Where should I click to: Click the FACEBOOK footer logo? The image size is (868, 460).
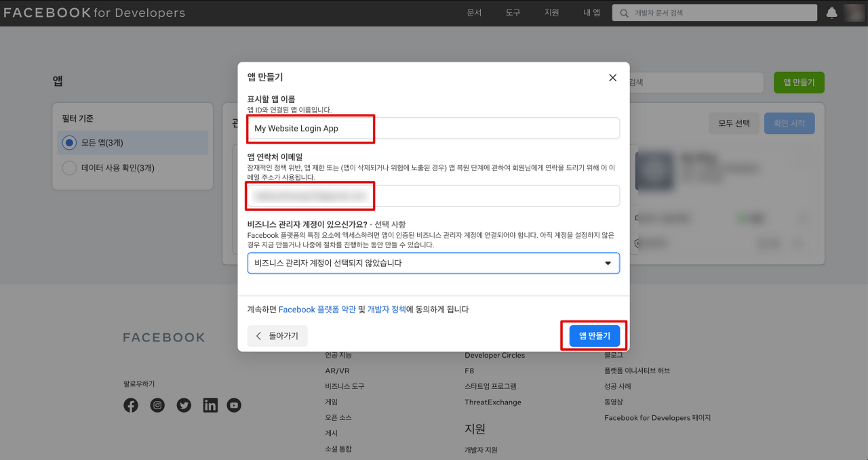coord(163,337)
